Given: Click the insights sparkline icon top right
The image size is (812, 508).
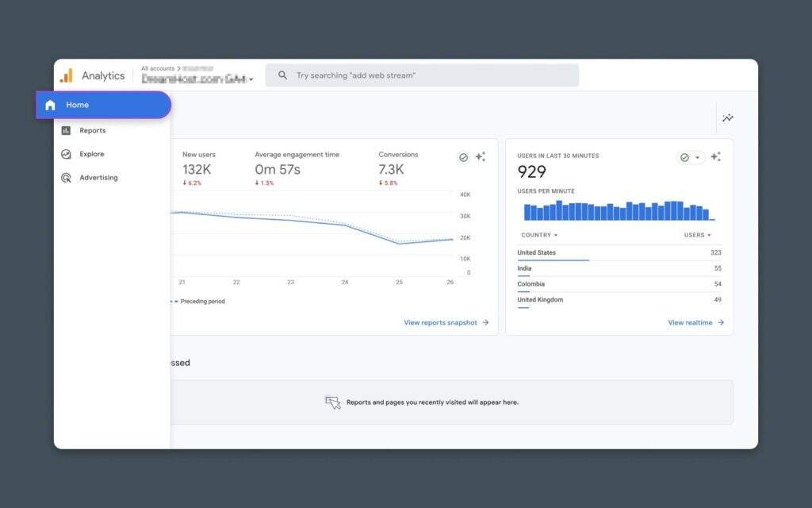Looking at the screenshot, I should tap(727, 118).
